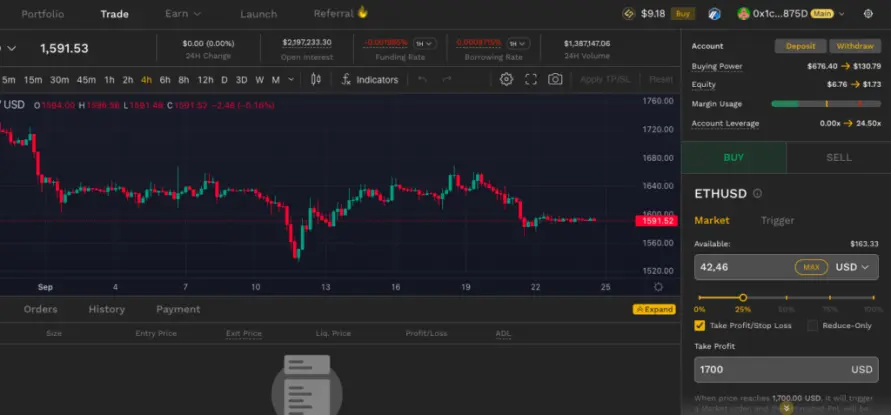Select the SELL side tab
This screenshot has width=891, height=415.
[x=839, y=157]
